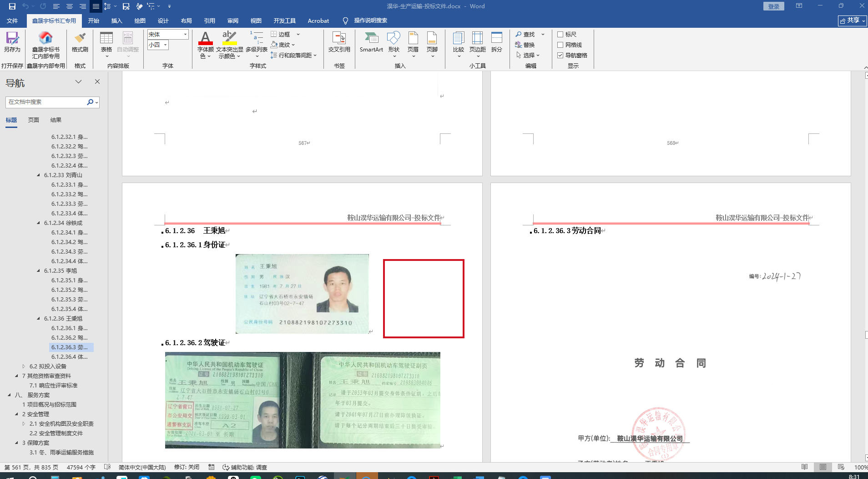Switch to Web layout view in status bar
The height and width of the screenshot is (479, 868).
pos(841,467)
